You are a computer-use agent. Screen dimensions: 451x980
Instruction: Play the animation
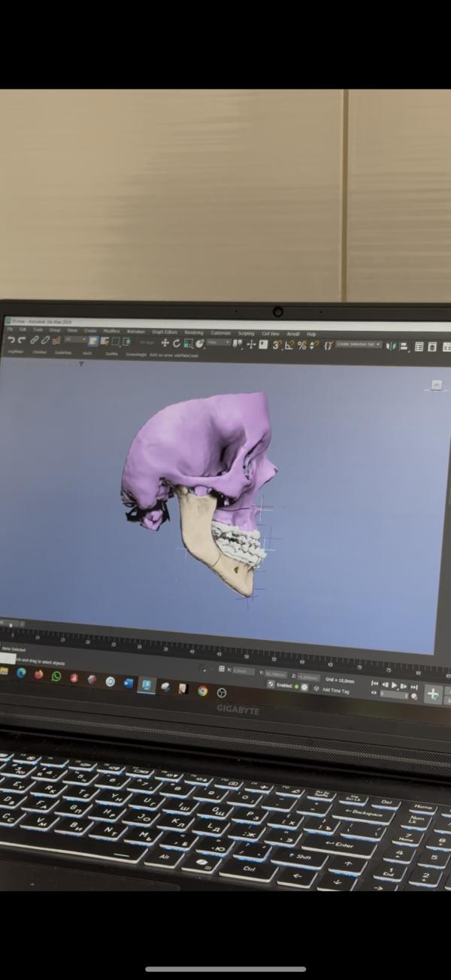(x=394, y=684)
